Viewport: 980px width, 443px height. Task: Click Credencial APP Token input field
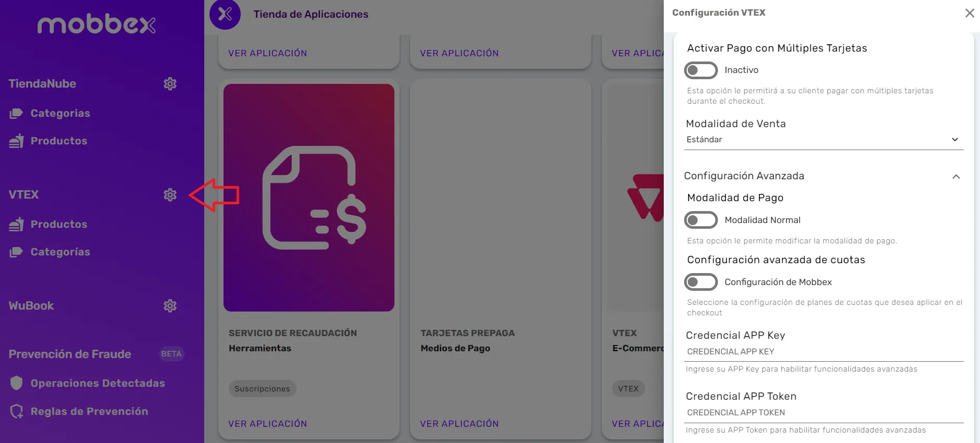[x=824, y=413]
